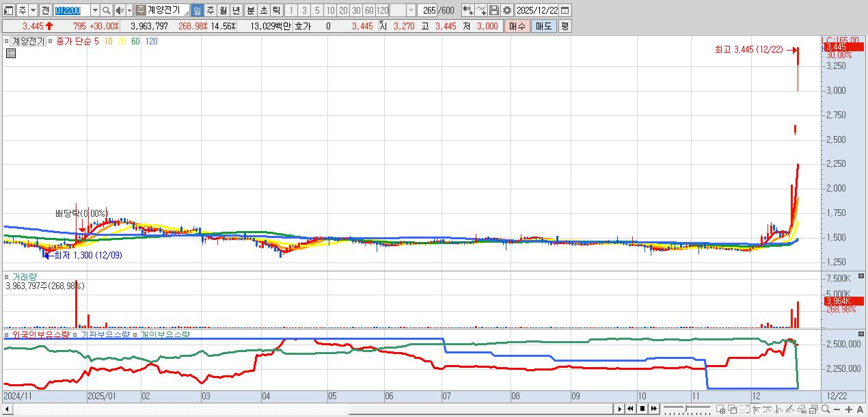Click the plus zoom-in icon at bottom
868x417 pixels.
point(849,409)
